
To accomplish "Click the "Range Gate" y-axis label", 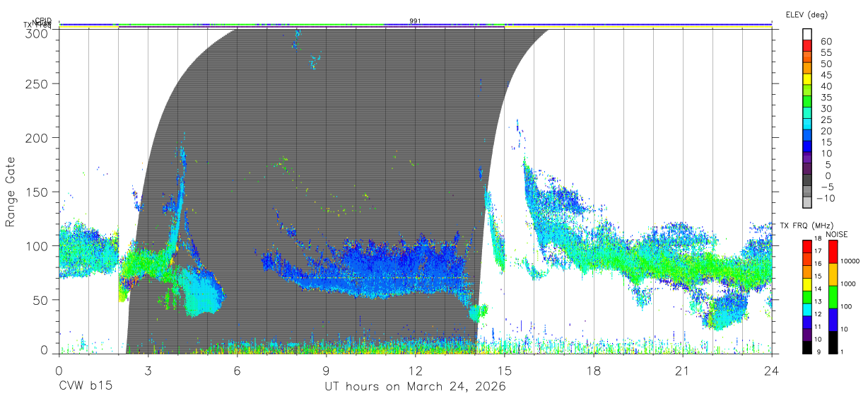I will pos(11,192).
